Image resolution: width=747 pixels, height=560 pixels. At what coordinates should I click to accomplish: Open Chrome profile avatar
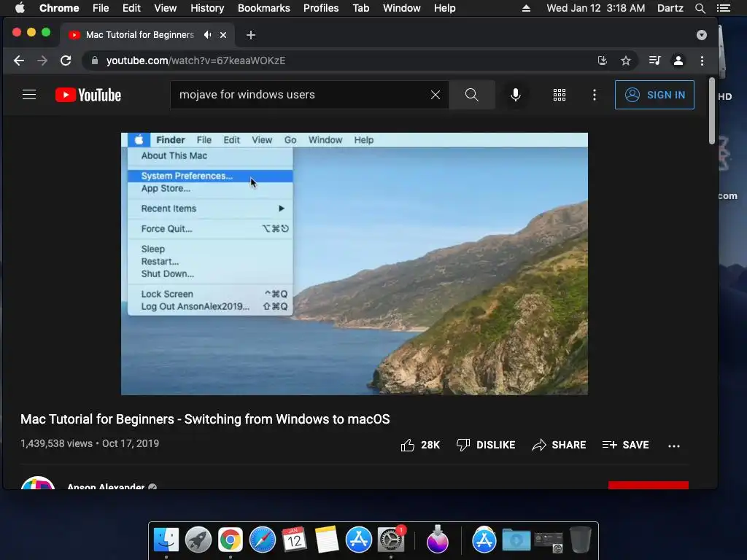678,61
